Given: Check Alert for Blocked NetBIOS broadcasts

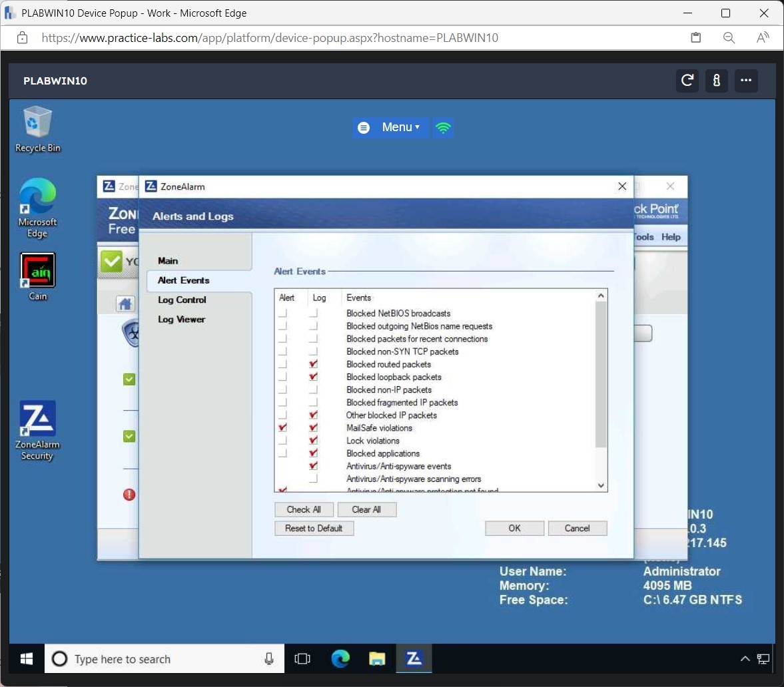Looking at the screenshot, I should point(281,314).
